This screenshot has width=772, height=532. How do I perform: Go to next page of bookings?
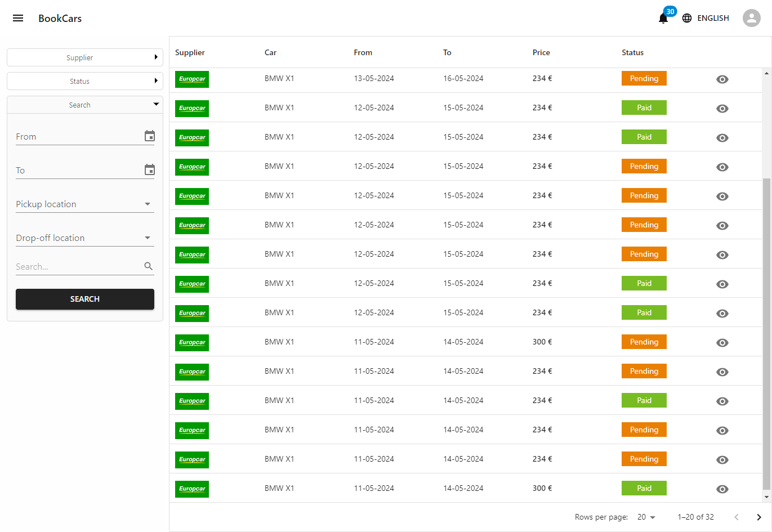758,517
